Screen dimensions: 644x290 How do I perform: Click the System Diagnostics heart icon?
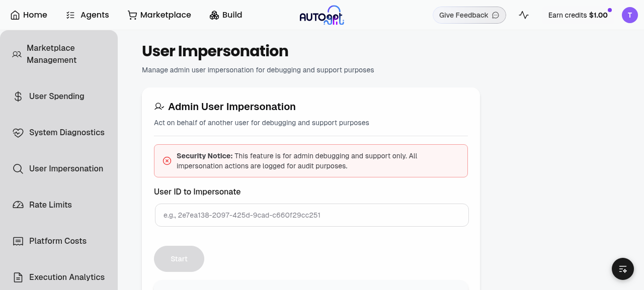point(18,133)
